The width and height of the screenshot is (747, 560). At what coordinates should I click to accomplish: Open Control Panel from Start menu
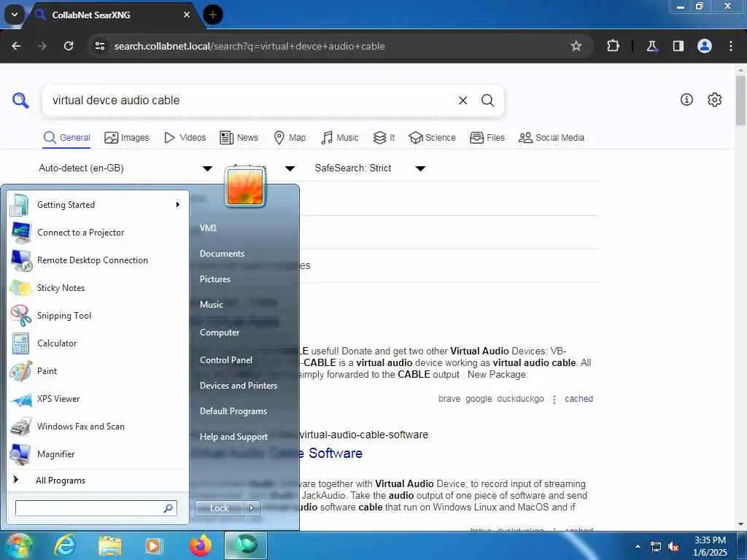[226, 360]
